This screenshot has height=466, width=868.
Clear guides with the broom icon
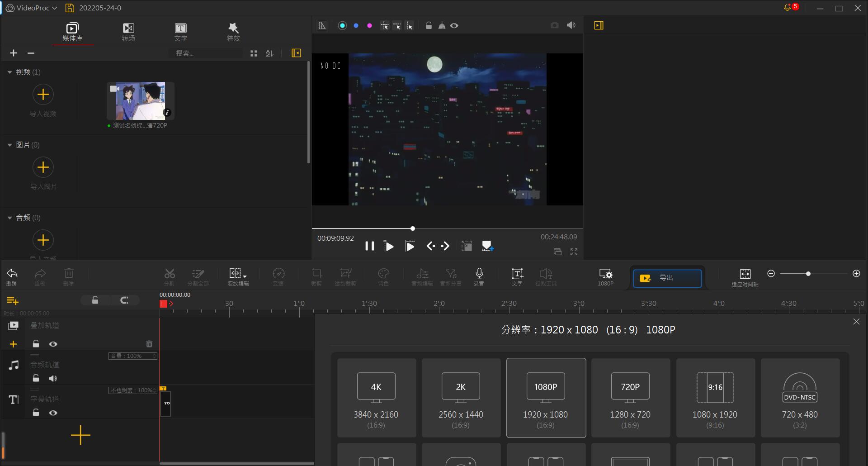coord(442,26)
